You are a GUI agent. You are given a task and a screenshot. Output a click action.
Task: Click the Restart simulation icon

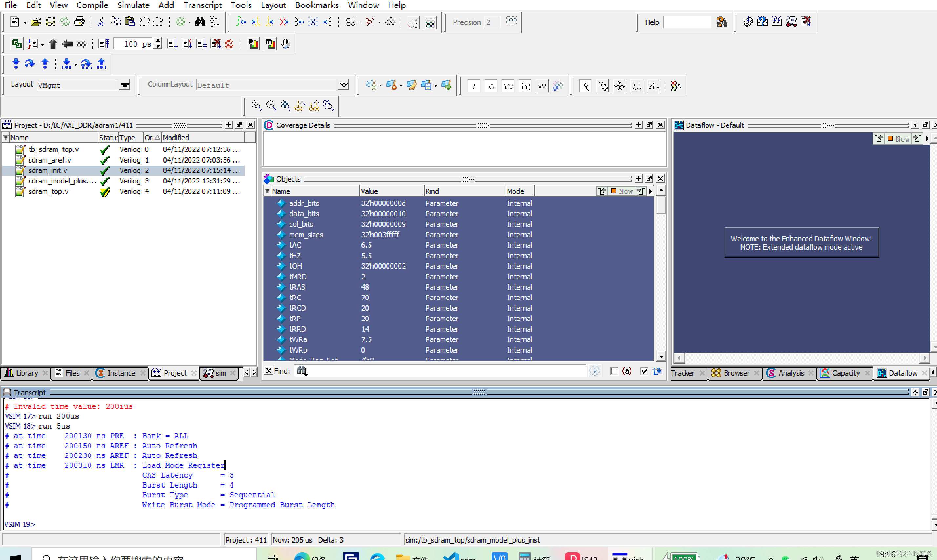pos(104,44)
